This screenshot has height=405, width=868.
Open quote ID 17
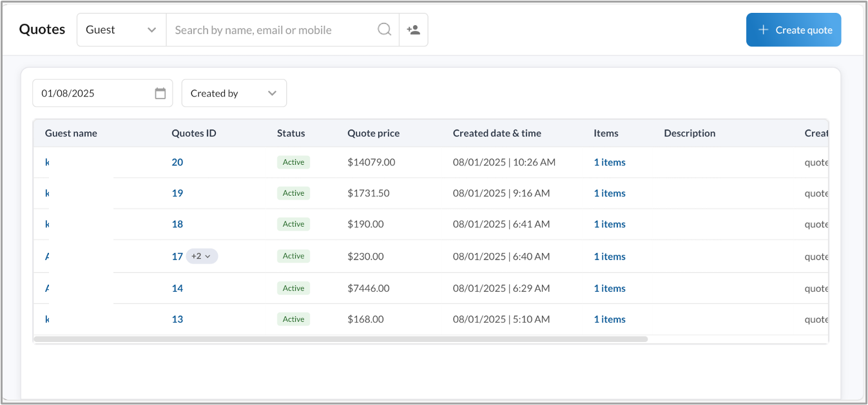click(177, 256)
